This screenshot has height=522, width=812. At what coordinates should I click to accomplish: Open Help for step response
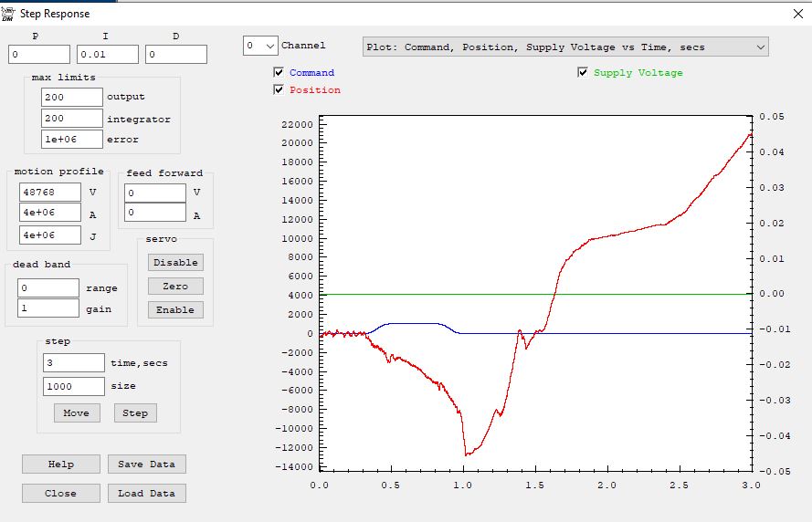61,465
